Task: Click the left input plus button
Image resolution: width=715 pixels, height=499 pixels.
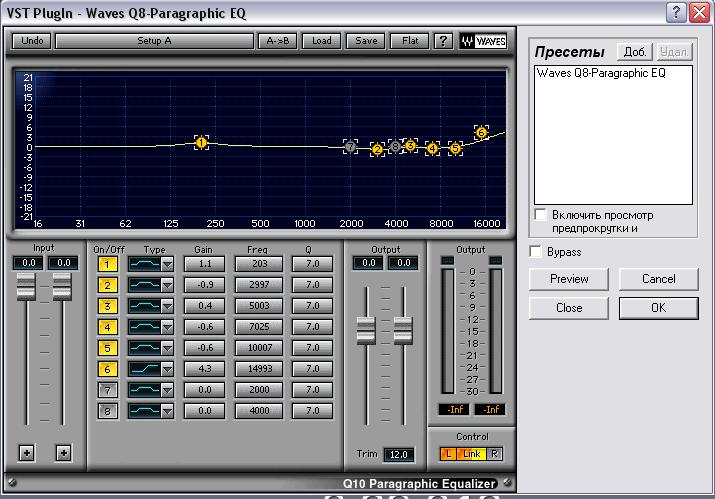Action: [x=27, y=453]
